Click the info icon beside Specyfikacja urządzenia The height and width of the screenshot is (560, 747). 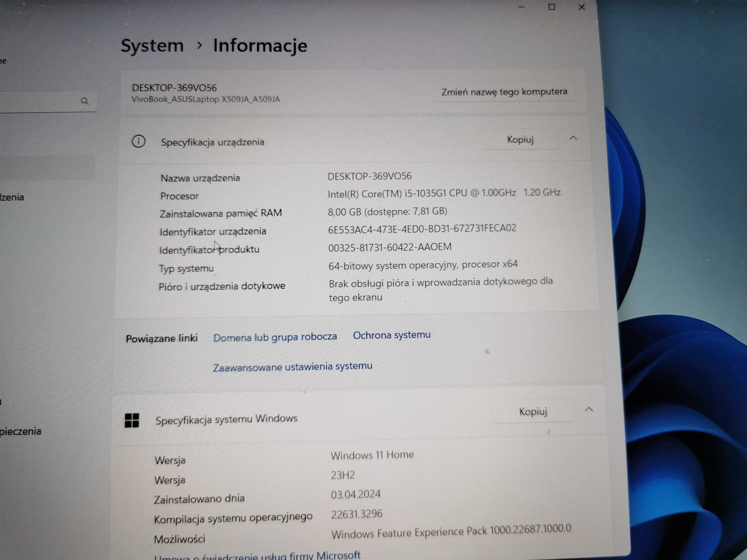[138, 141]
